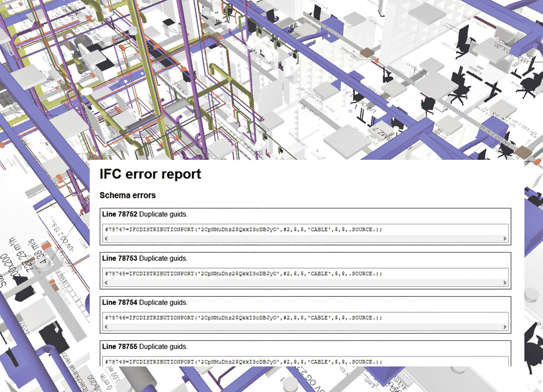The width and height of the screenshot is (543, 392).
Task: Select the 'Line 78754' error label
Action: pyautogui.click(x=119, y=302)
